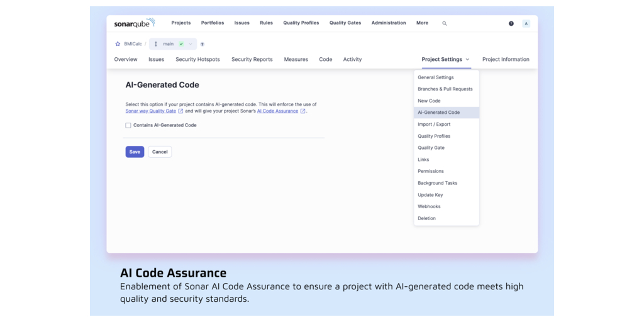Open the user avatar 'A' menu

coord(526,23)
